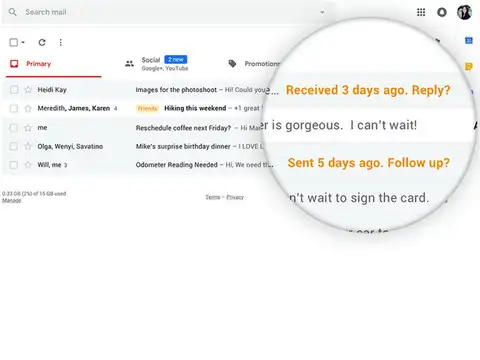This screenshot has height=360, width=480.
Task: Open notifications bell icon
Action: click(x=442, y=12)
